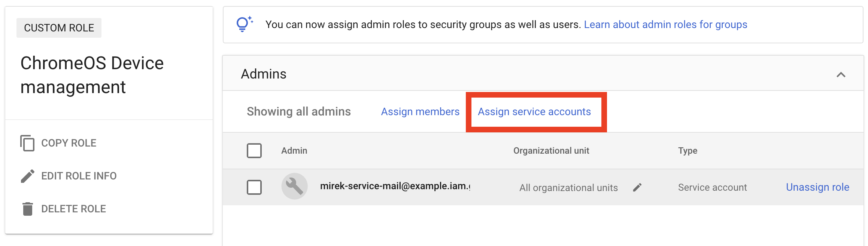Open Assign service accounts

(x=534, y=112)
